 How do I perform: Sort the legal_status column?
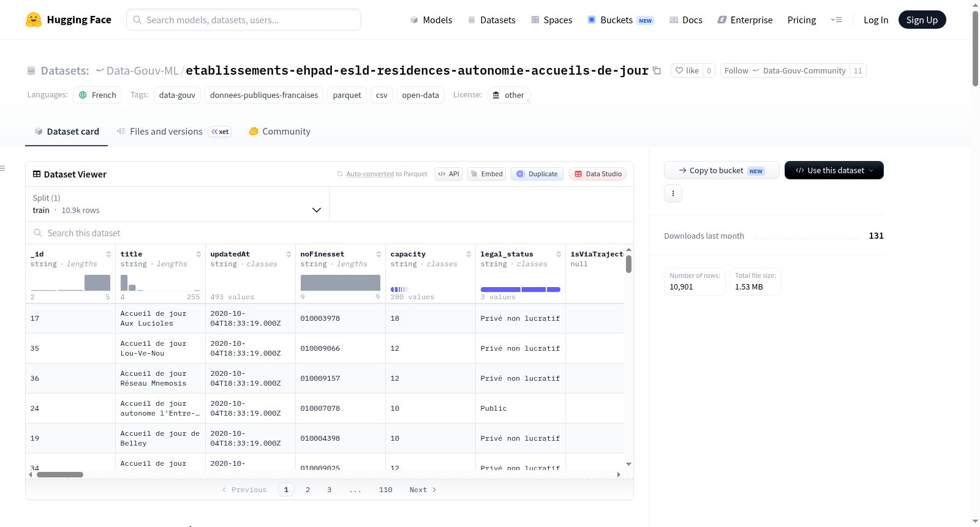point(559,254)
